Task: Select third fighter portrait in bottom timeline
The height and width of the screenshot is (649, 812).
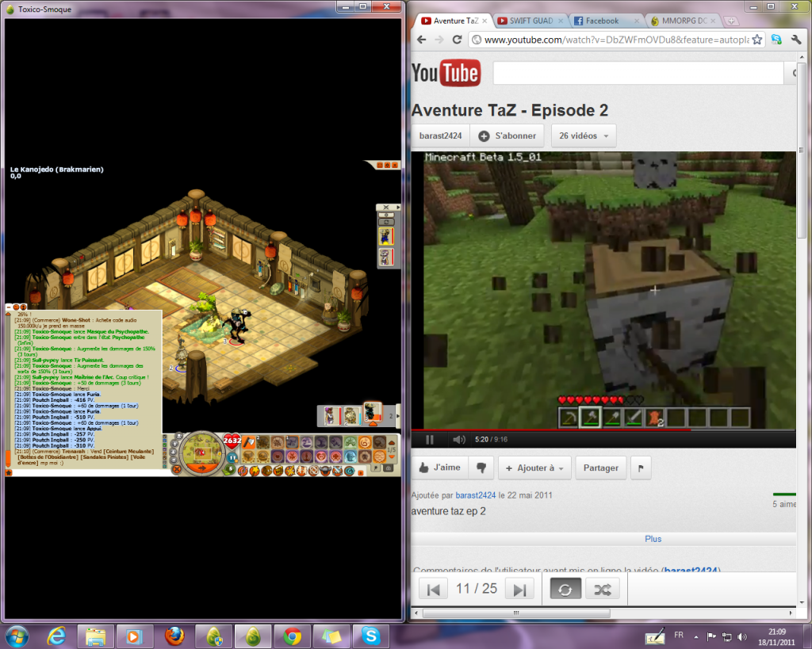Action: 373,413
